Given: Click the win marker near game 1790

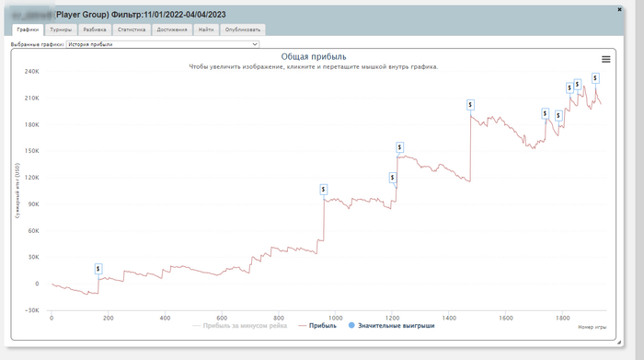Looking at the screenshot, I should coord(558,115).
